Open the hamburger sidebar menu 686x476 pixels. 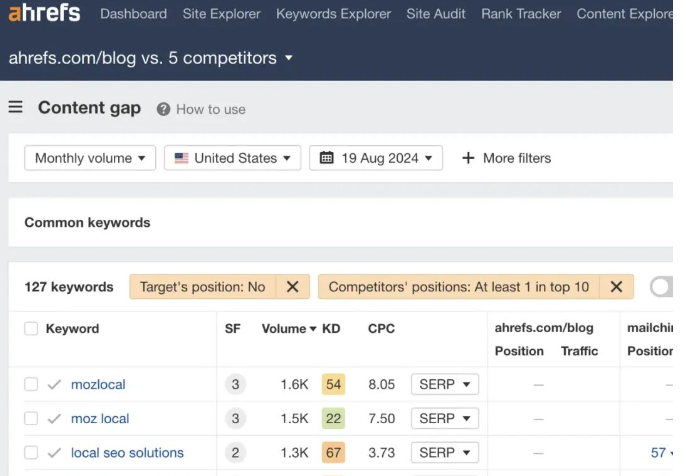[x=15, y=108]
